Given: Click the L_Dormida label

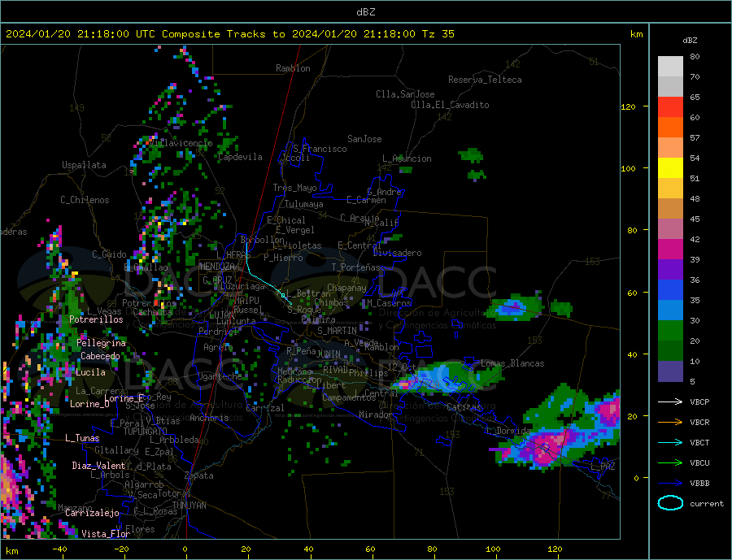Looking at the screenshot, I should [x=509, y=431].
